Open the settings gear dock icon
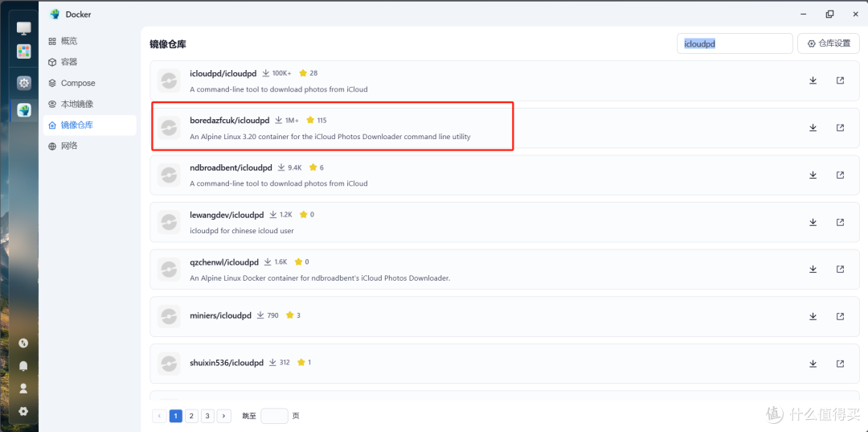Screen dimensions: 868x432 [24, 83]
